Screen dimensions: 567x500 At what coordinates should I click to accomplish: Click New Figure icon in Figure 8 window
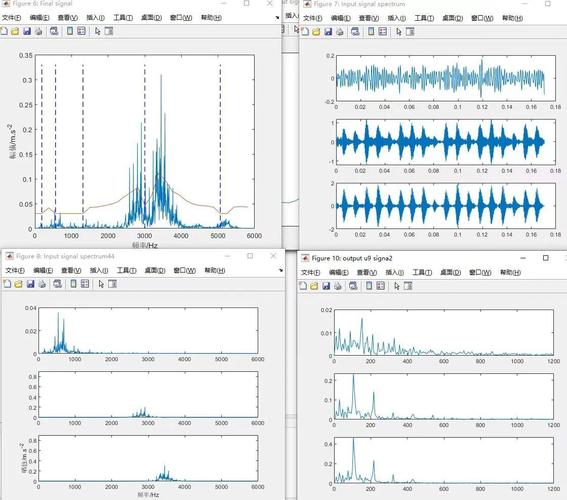tap(7, 284)
